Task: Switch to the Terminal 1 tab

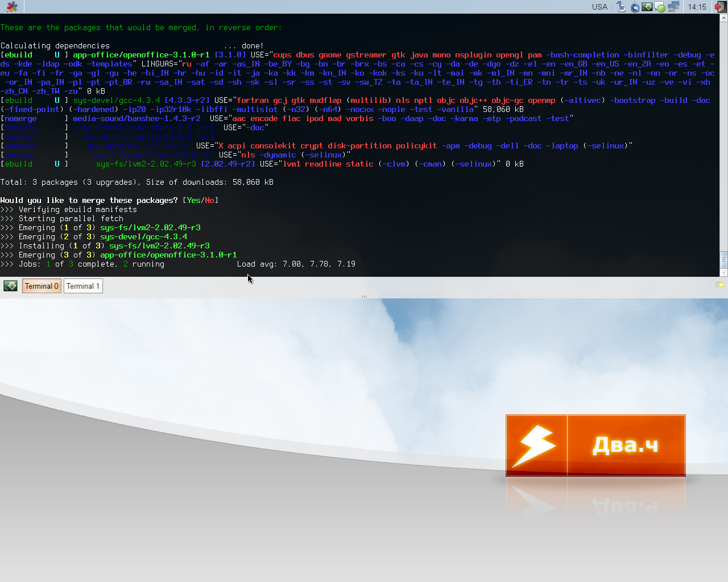Action: (x=83, y=286)
